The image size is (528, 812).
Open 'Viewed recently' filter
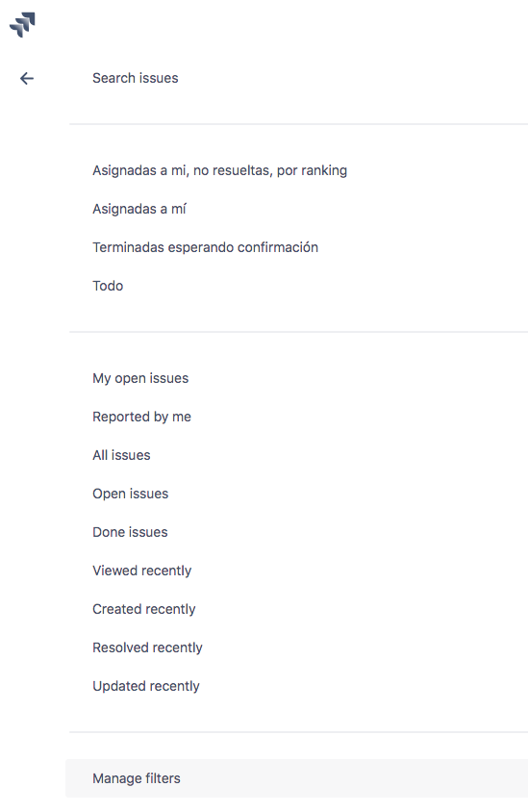pos(141,571)
